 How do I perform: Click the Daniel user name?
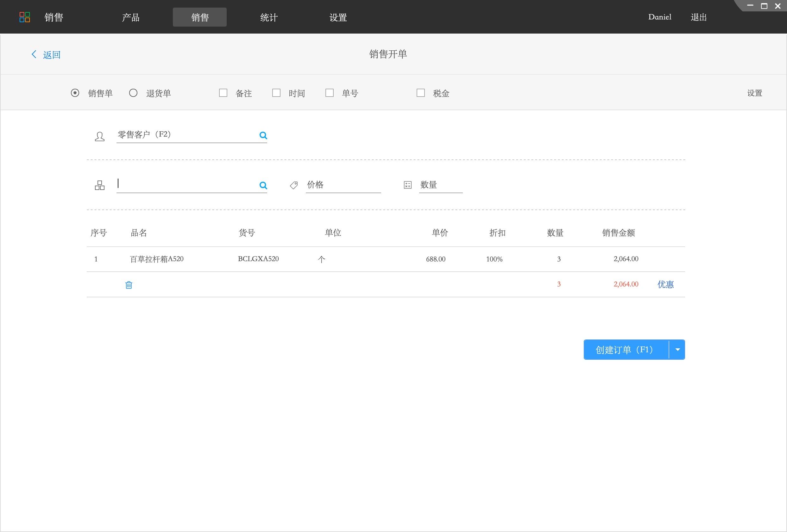click(x=660, y=17)
